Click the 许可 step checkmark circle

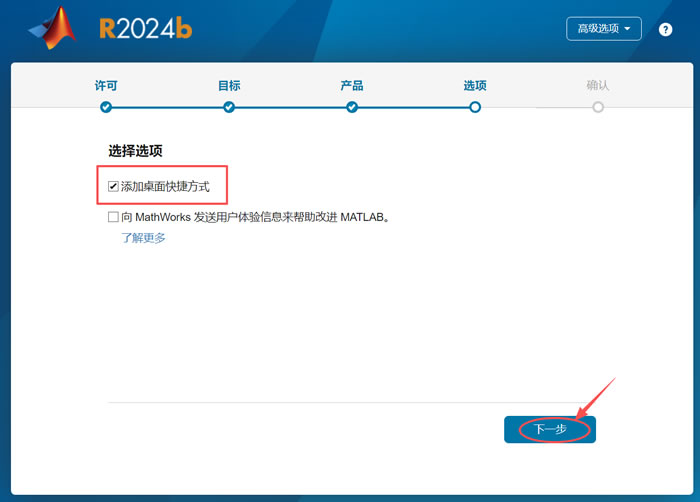[106, 107]
